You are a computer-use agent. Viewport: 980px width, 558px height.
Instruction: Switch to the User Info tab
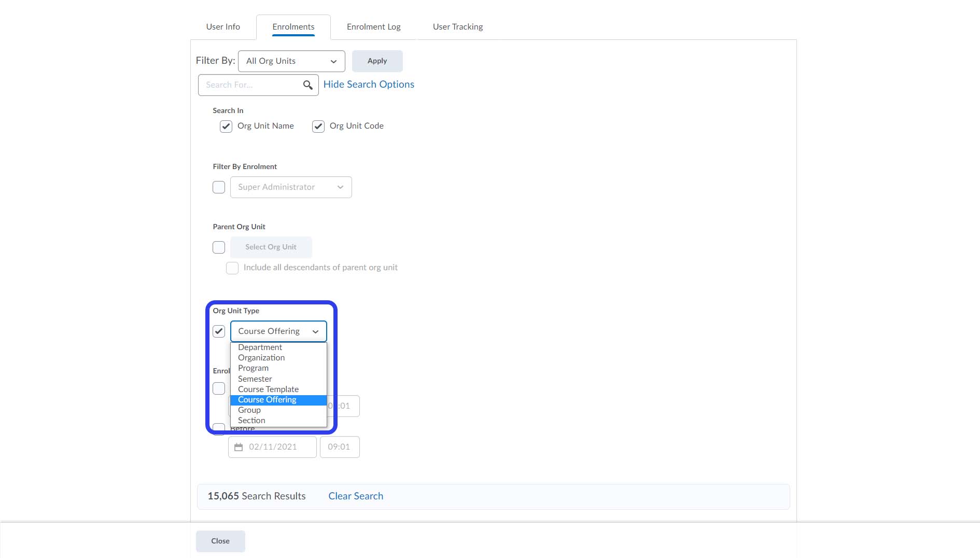click(223, 27)
